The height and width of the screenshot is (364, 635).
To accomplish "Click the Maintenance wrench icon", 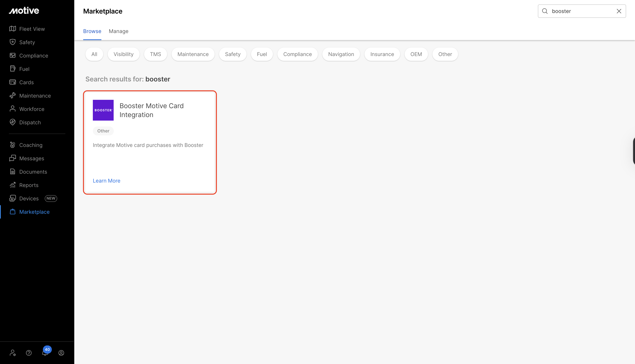I will click(12, 96).
